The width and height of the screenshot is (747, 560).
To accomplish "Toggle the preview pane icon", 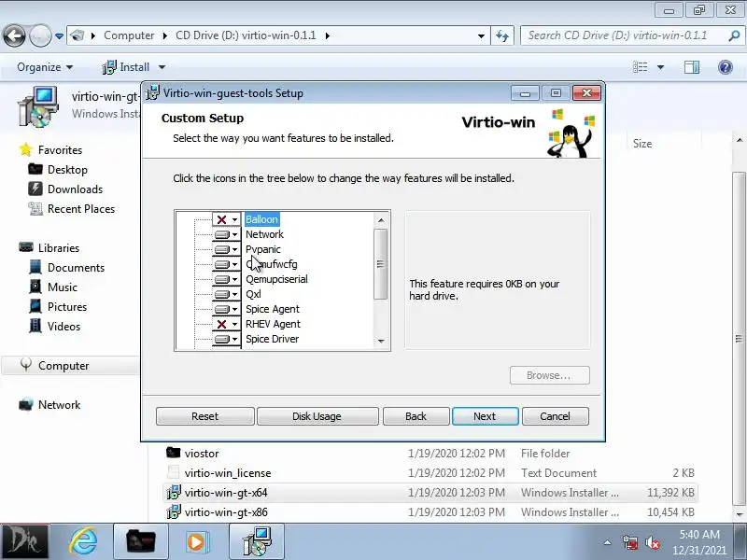I will pyautogui.click(x=692, y=67).
